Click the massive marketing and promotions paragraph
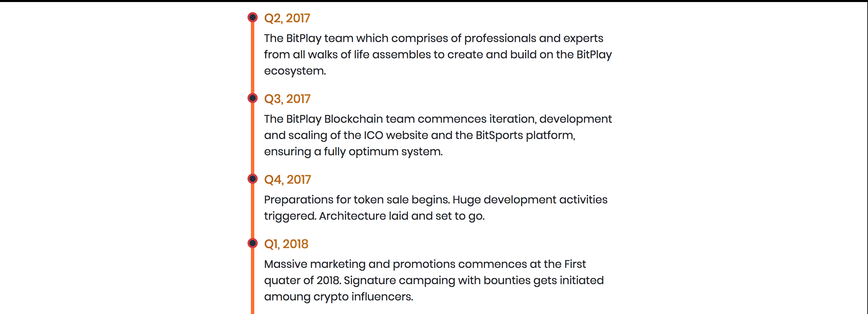868x314 pixels. tap(434, 280)
